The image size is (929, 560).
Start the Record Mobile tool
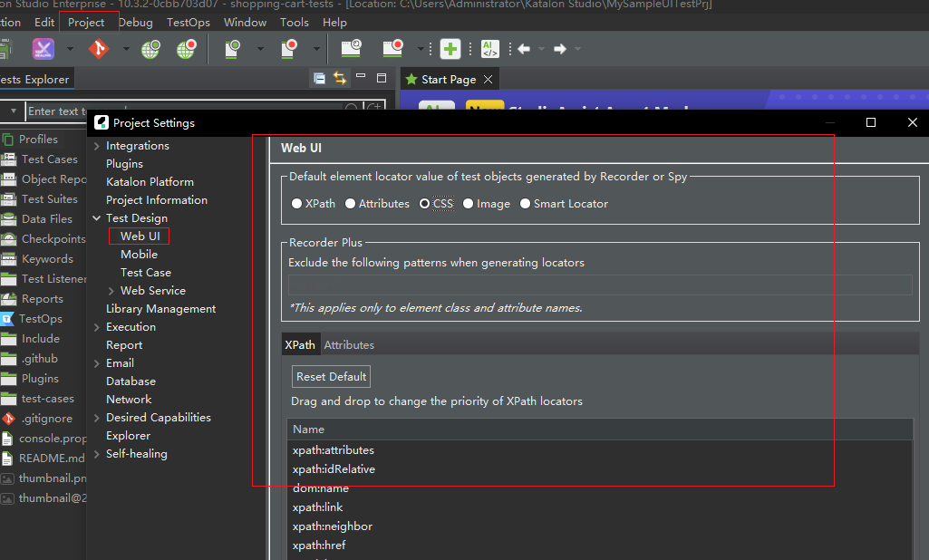(x=288, y=49)
